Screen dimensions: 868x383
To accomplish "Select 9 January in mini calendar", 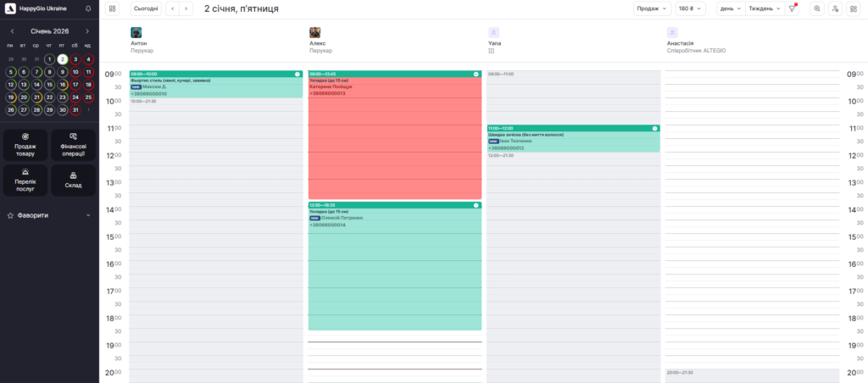I will [x=63, y=72].
